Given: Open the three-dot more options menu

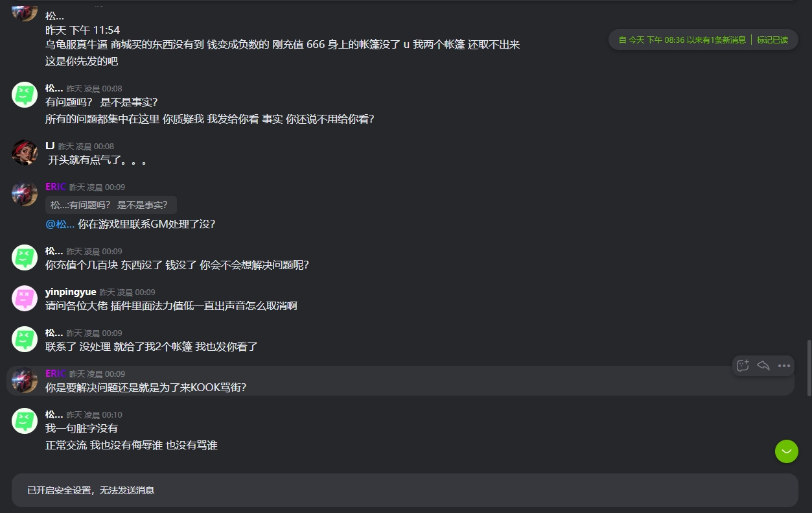Looking at the screenshot, I should 784,366.
